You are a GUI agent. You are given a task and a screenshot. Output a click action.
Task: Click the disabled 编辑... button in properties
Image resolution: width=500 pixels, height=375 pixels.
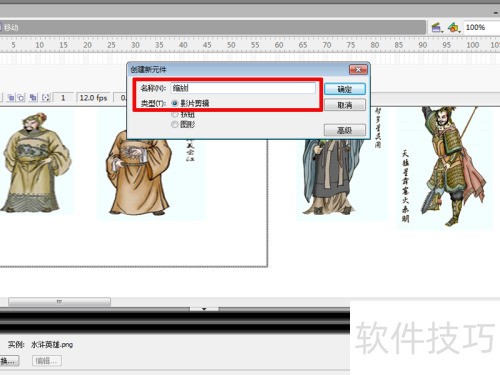coord(47,361)
